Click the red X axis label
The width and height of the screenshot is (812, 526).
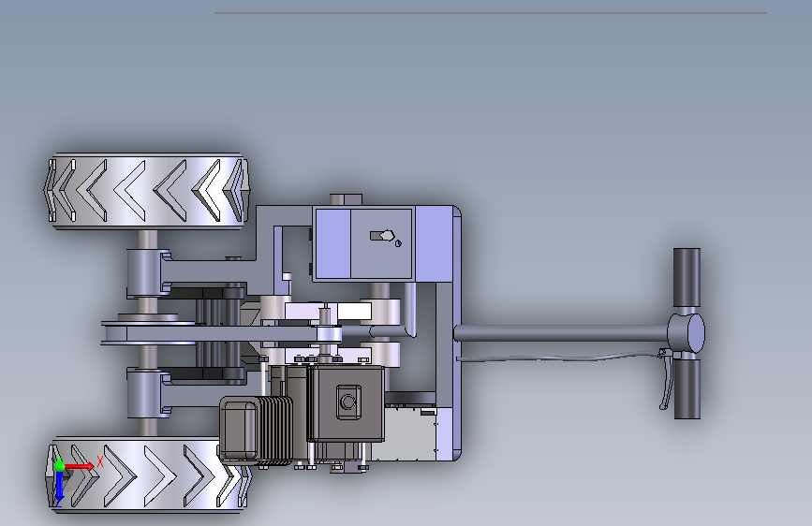point(100,461)
